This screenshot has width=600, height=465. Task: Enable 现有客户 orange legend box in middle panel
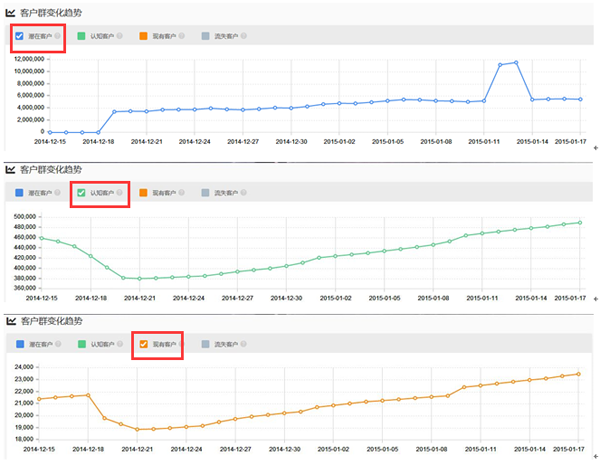(143, 193)
